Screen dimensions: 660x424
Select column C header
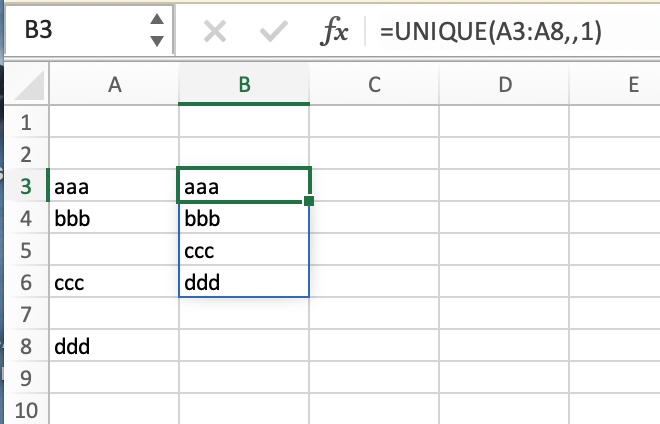coord(374,85)
